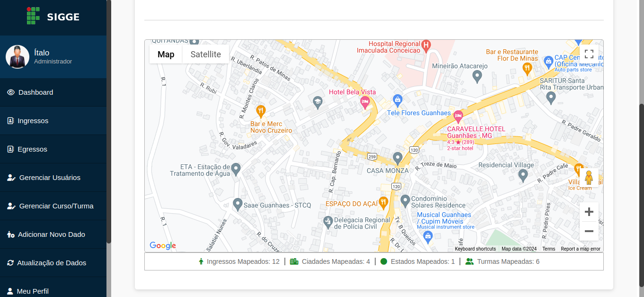Click Musical Guanhaes shop marker
644x297 pixels.
[x=428, y=236]
